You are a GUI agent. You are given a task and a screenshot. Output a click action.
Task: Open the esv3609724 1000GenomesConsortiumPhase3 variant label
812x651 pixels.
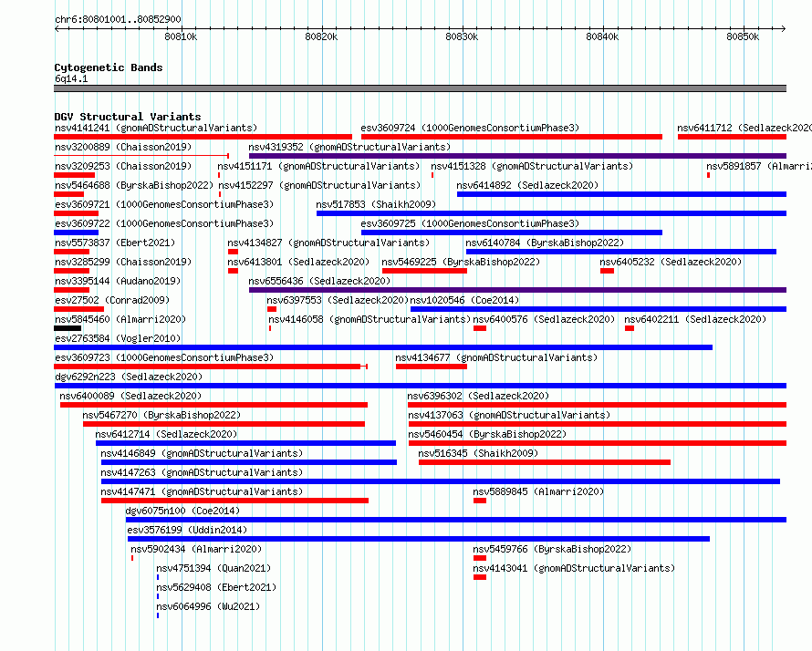click(x=470, y=128)
